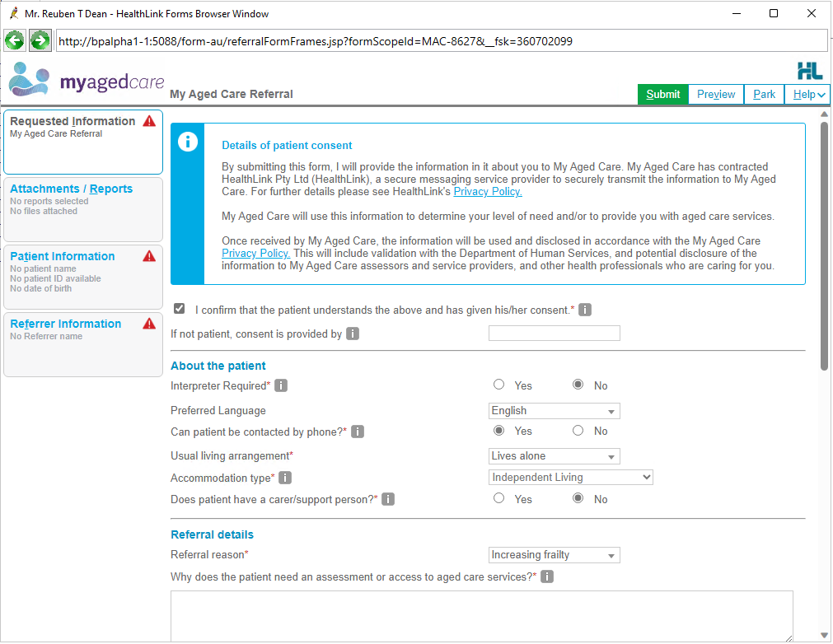This screenshot has height=644, width=833.
Task: Open info icon beside consent confirmation checkbox
Action: (584, 310)
